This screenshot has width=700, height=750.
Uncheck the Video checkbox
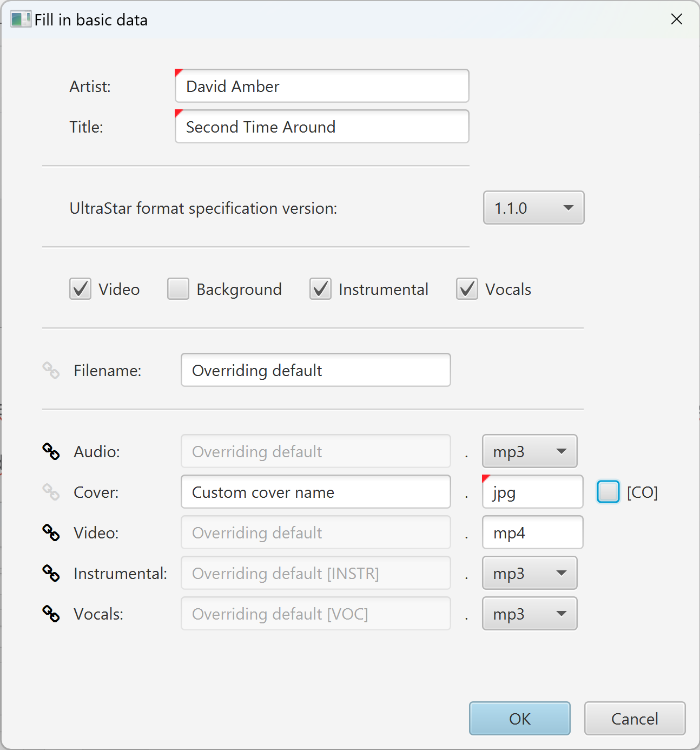coord(81,289)
